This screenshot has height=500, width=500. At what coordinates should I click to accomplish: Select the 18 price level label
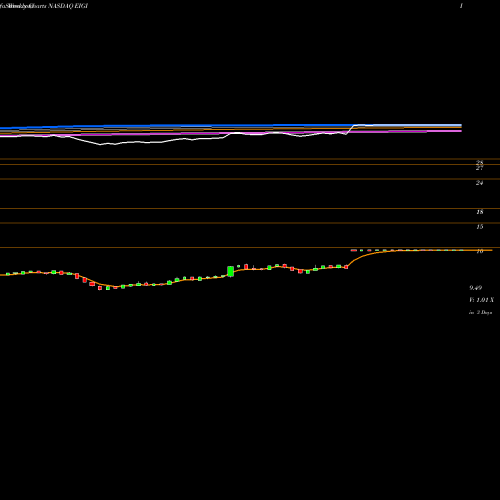480,212
